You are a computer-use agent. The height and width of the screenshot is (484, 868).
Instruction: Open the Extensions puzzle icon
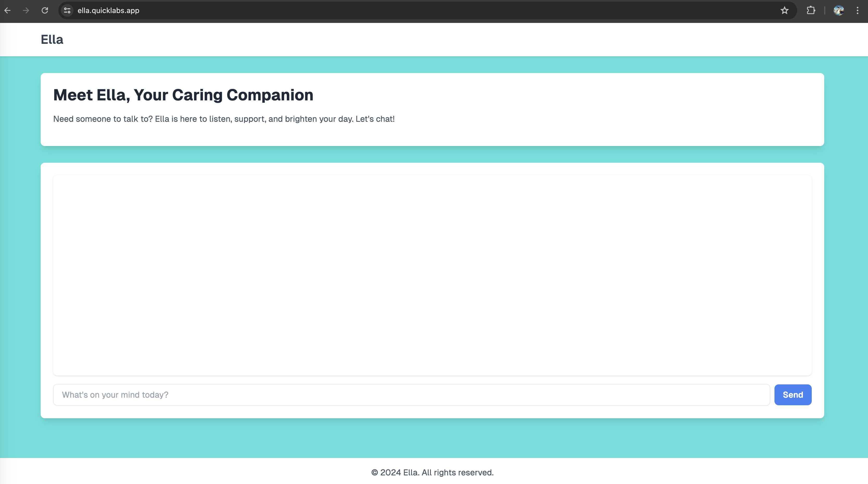click(x=811, y=10)
